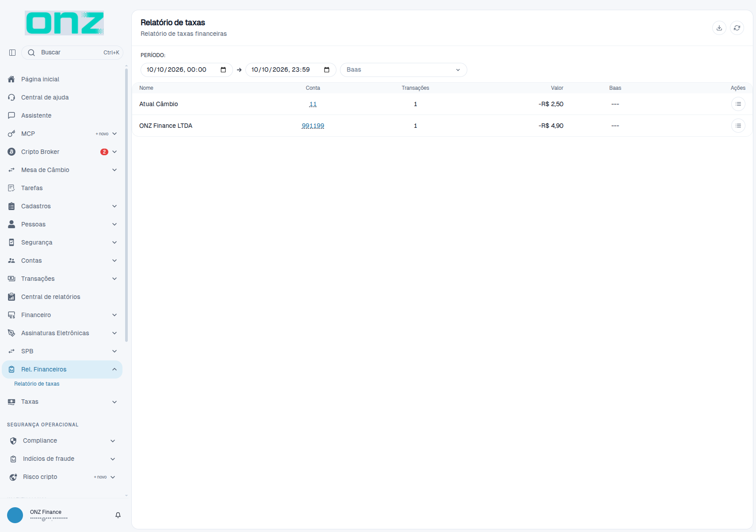Open the Baas filter dropdown
Viewport: 756px width, 532px height.
tap(404, 70)
